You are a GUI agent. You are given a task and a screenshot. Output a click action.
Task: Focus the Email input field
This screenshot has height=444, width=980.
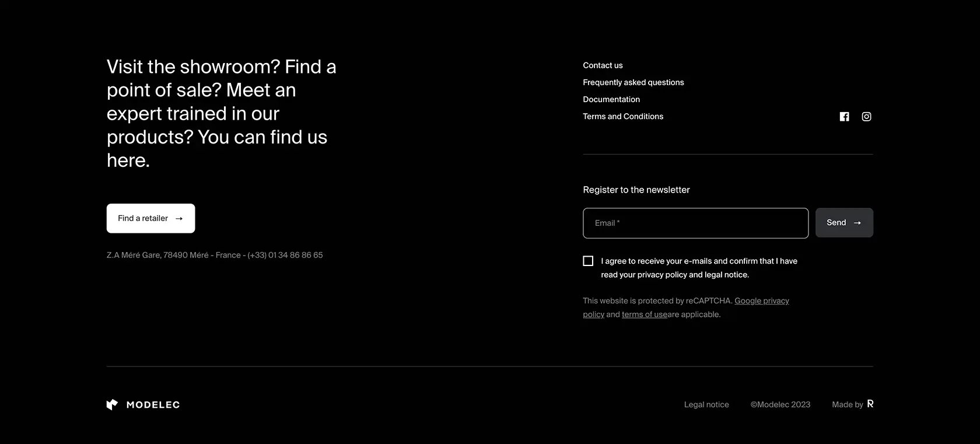[695, 223]
